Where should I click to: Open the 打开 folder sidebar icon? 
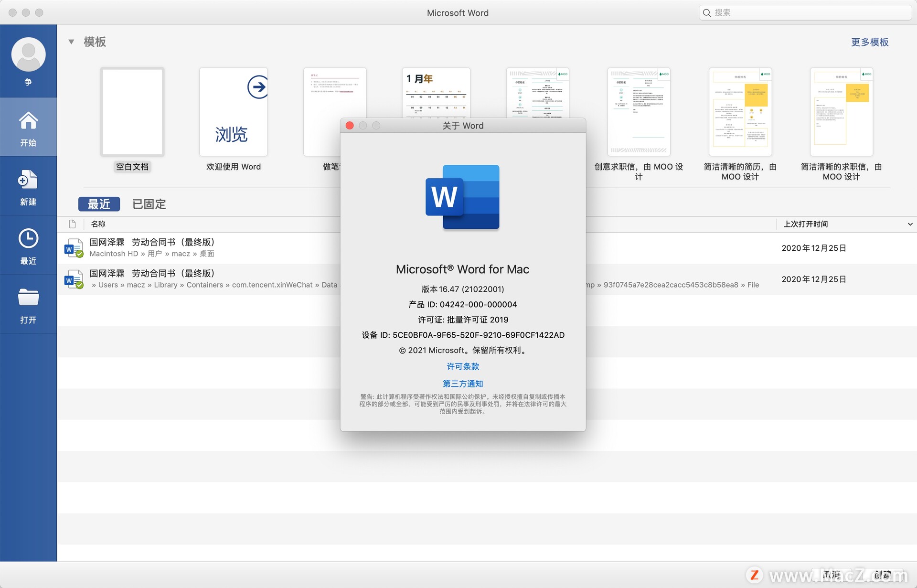(28, 297)
